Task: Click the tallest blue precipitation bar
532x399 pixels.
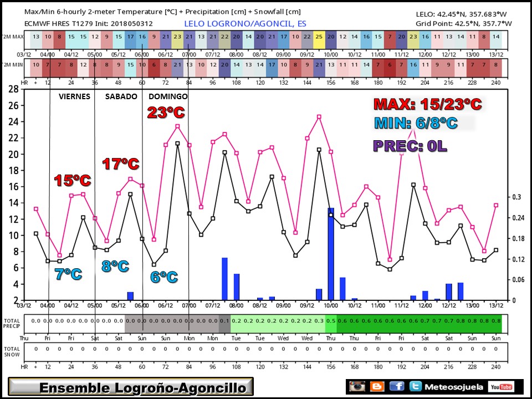Action: (331, 254)
